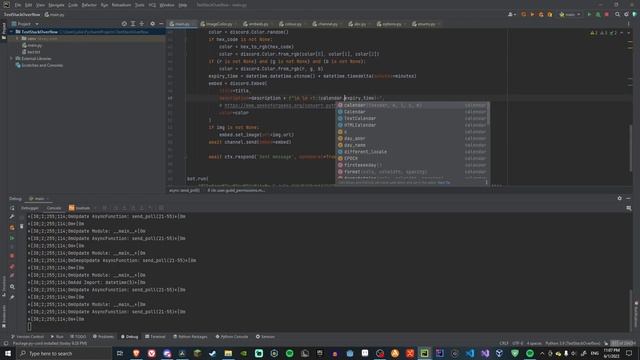Viewport: 640px width, 360px height.
Task: Select calendar suggestion in autocomplete popup
Action: tap(412, 105)
